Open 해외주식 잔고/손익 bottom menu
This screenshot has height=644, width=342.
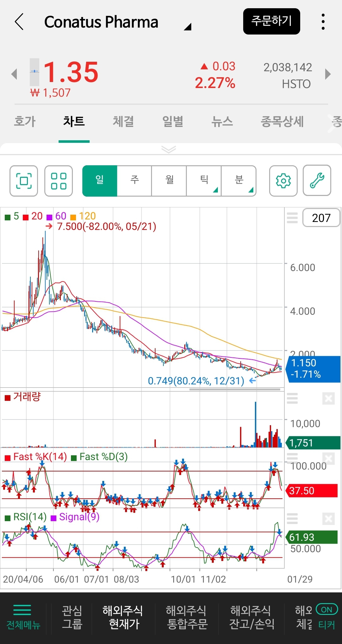pos(251,617)
